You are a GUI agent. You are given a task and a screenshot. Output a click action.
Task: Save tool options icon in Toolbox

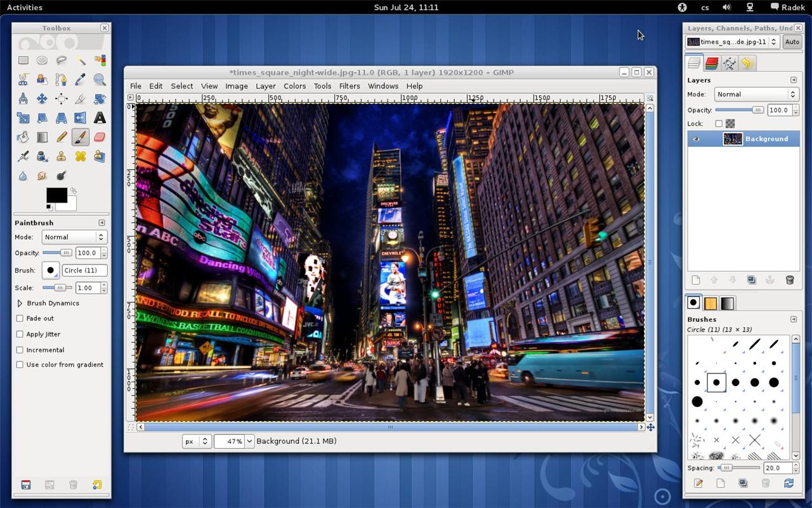coord(26,485)
